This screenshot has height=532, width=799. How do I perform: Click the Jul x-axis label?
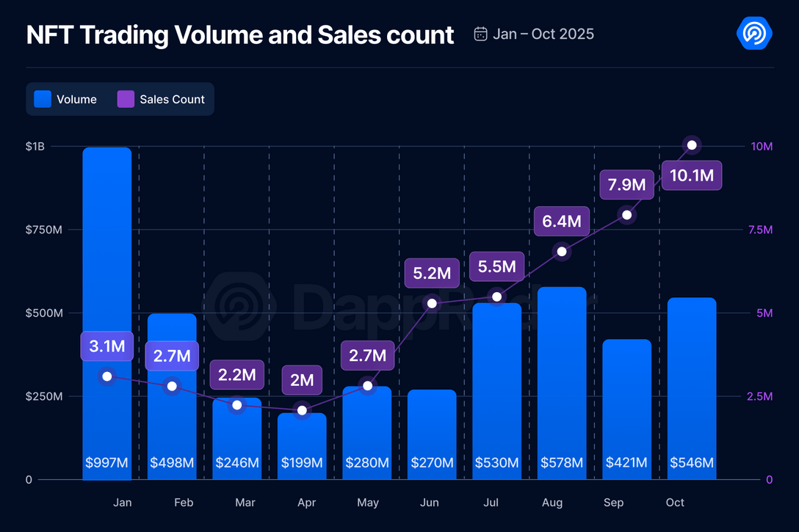click(491, 503)
